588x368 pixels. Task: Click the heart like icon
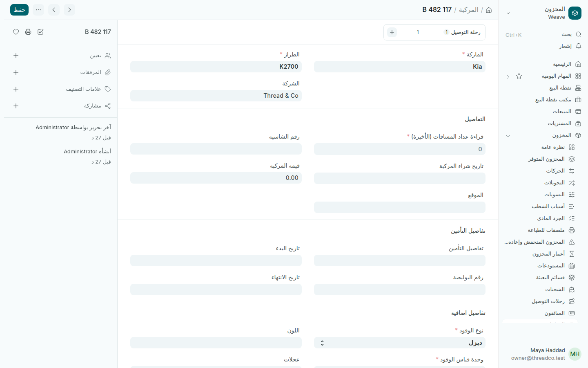pos(16,32)
